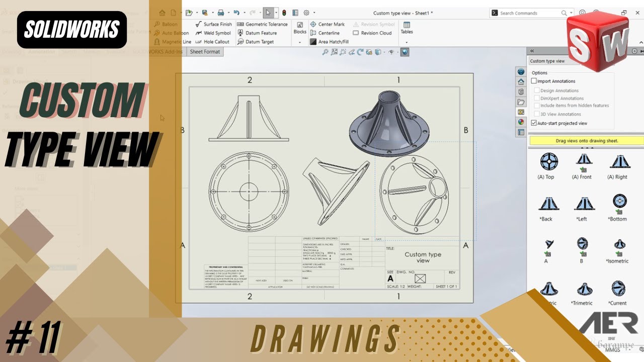Open View Palette task pane tab
The height and width of the screenshot is (362, 644).
tap(521, 112)
